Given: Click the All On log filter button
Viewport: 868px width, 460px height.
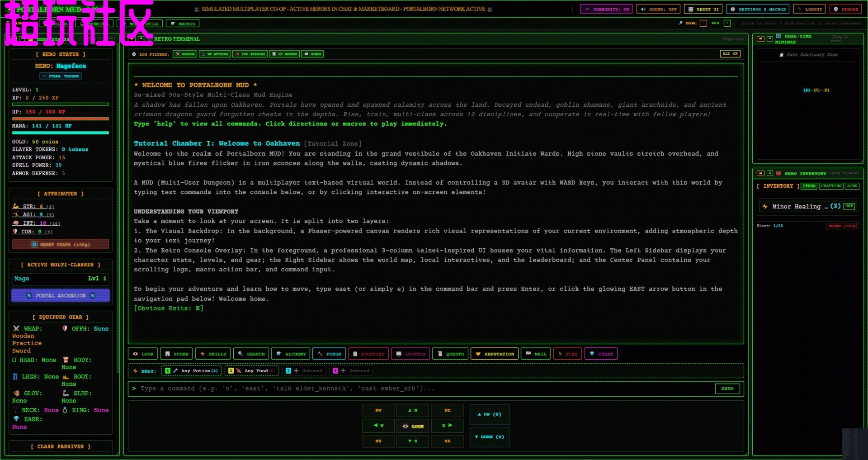Looking at the screenshot, I should (730, 54).
